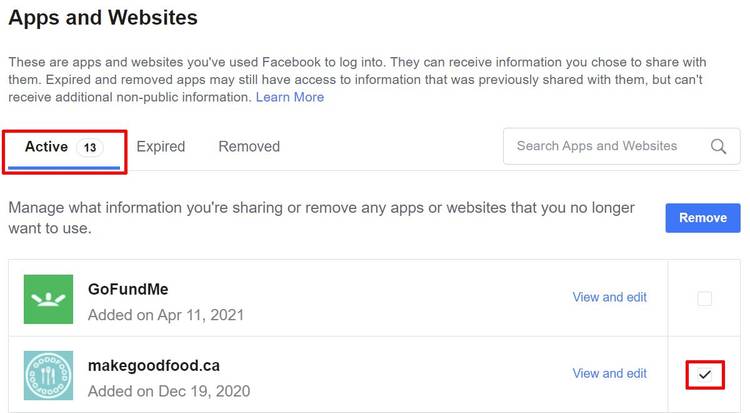Click the Active count badge showing 13
The image size is (750, 413).
(90, 147)
